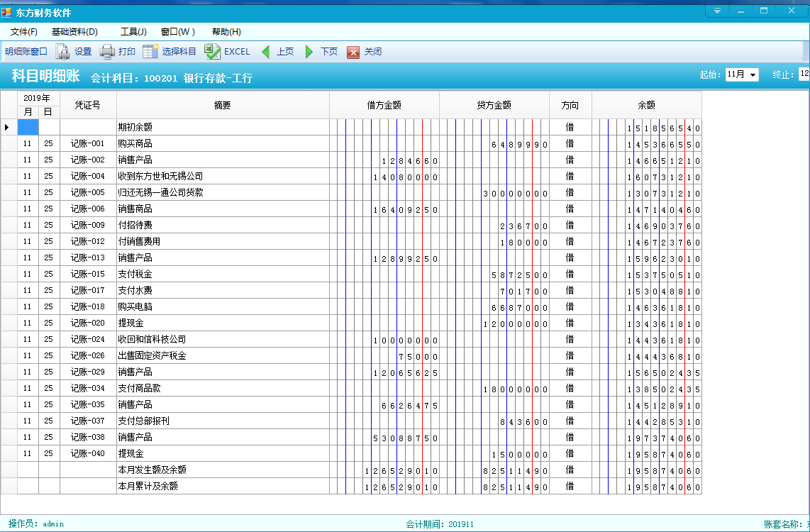This screenshot has width=810, height=532.
Task: Click the 贷方金额 column header
Action: 494,106
